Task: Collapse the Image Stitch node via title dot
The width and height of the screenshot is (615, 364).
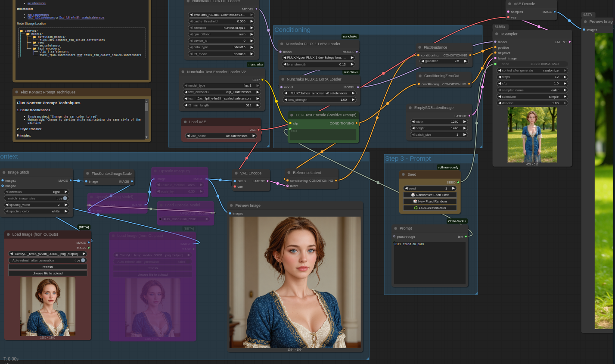Action: pyautogui.click(x=3, y=172)
